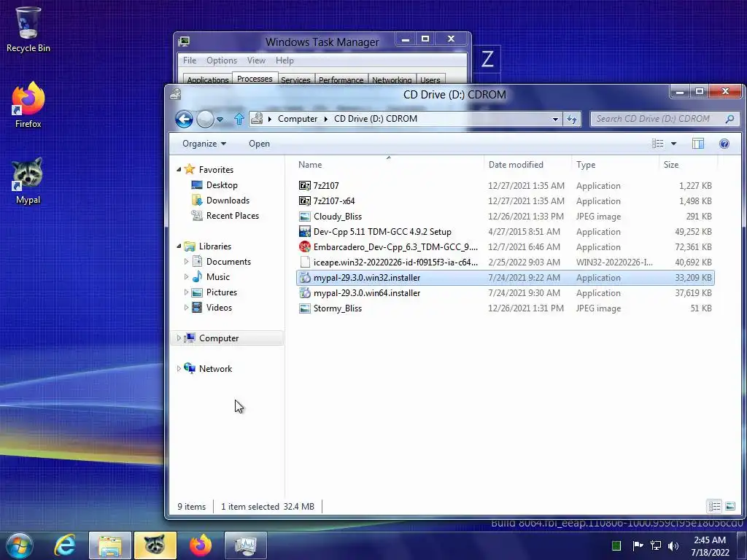This screenshot has width=747, height=560.
Task: Sort by the Type column header
Action: coord(615,165)
